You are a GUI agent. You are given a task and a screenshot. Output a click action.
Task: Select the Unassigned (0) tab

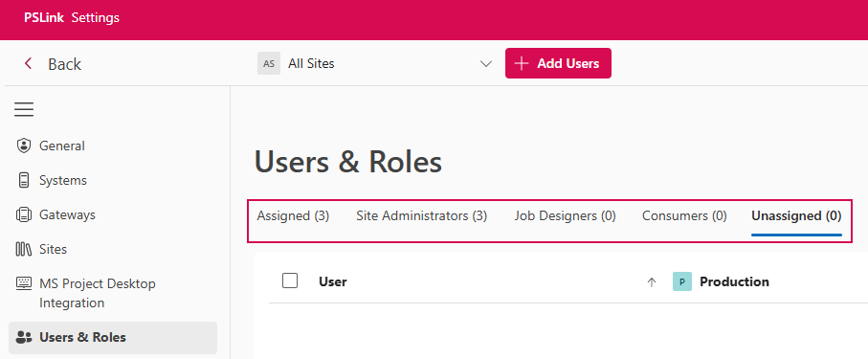[796, 216]
